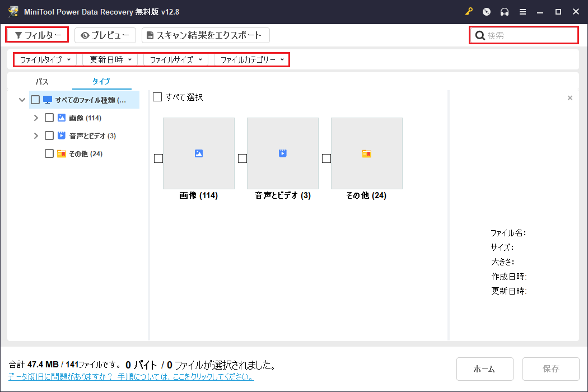This screenshot has height=392, width=588.
Task: Click the ホーム button
Action: (484, 368)
